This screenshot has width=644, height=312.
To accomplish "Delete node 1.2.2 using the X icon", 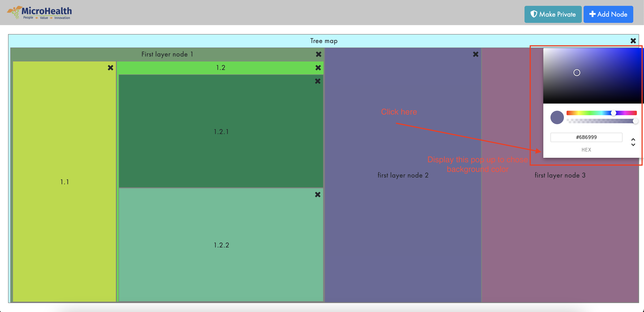I will (318, 195).
